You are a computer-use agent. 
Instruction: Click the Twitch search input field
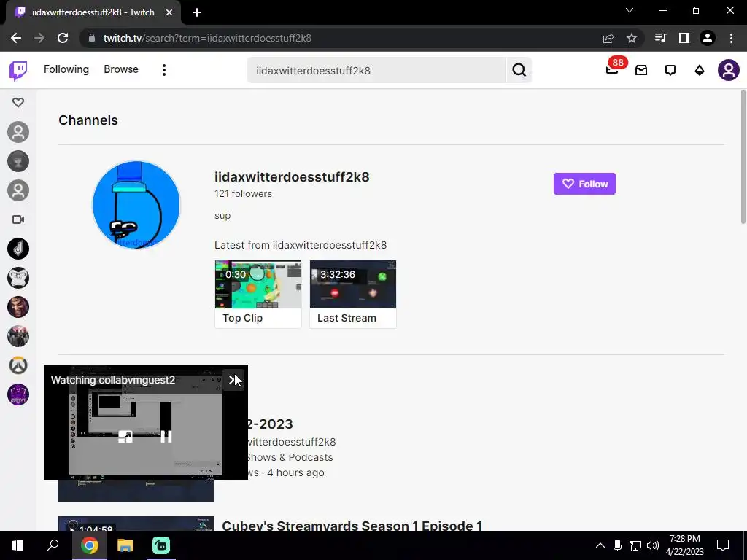376,71
